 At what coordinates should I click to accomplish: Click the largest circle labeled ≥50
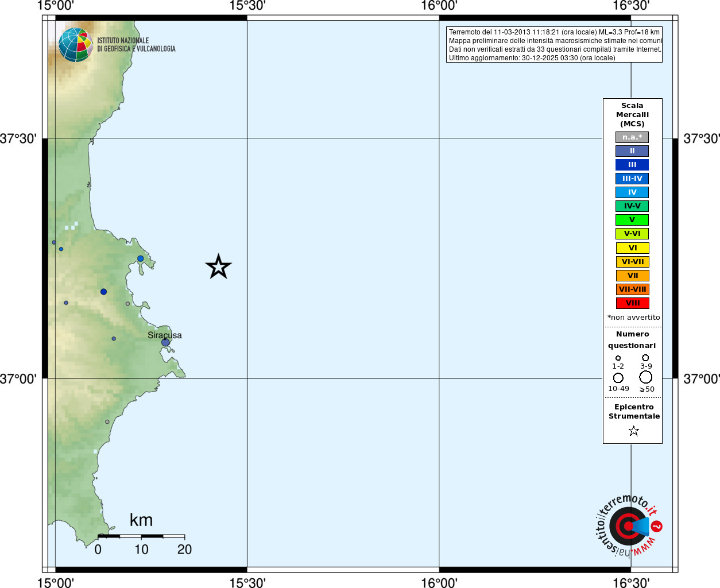(646, 377)
